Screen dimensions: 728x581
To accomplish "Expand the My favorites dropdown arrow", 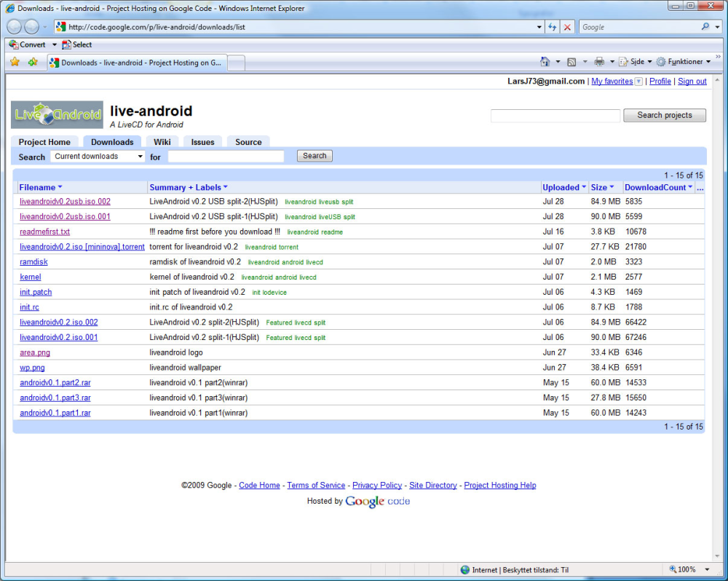I will coord(638,82).
